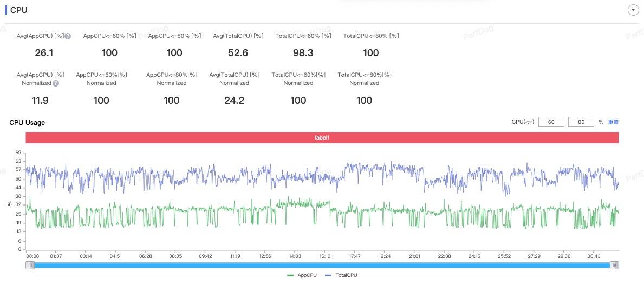644x285 pixels.
Task: Click the normalized Avg(TotalCPU) value 24.2
Action: (x=234, y=101)
